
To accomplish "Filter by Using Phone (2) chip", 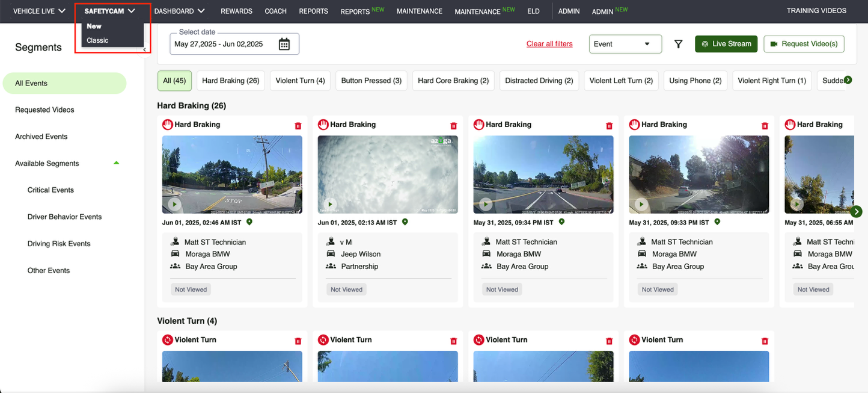I will [x=695, y=81].
